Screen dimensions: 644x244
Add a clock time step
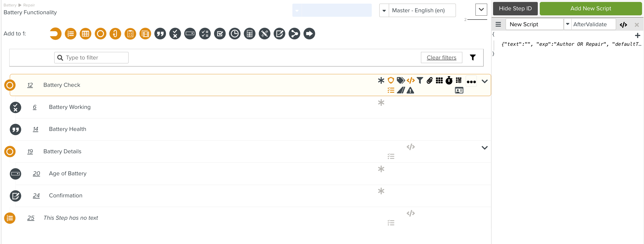(x=235, y=34)
